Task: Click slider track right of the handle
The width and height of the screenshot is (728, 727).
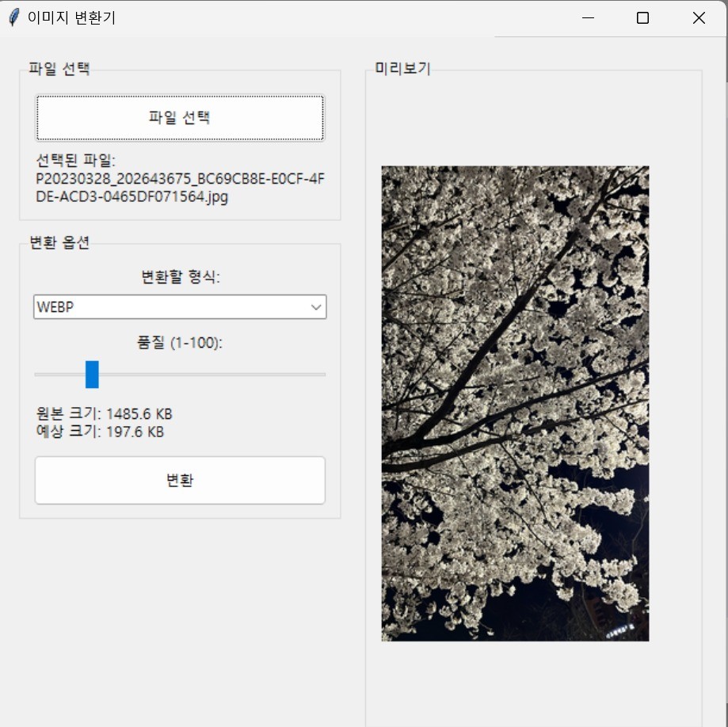Action: coord(214,374)
